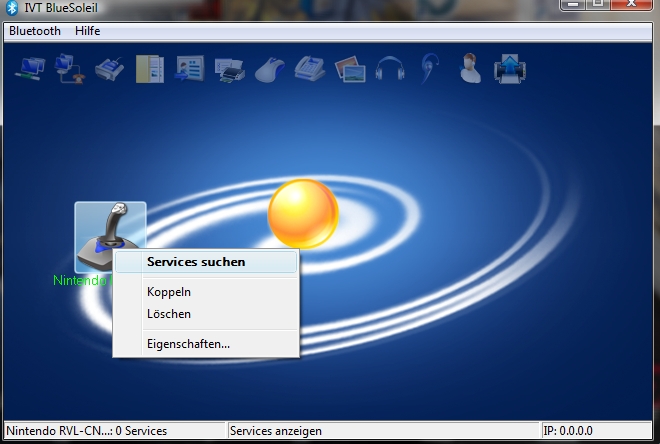Open 'Eigenschaften...' from the context menu
The width and height of the screenshot is (660, 444).
188,344
